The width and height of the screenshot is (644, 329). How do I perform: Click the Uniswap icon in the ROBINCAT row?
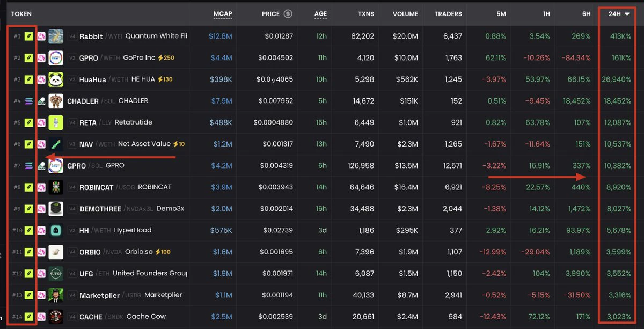click(42, 187)
